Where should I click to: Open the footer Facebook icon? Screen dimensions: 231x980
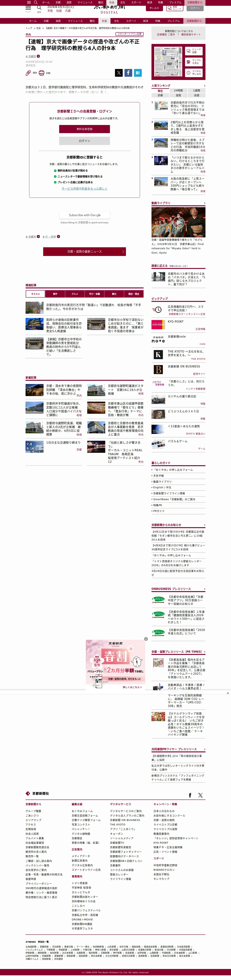pyautogui.click(x=190, y=795)
